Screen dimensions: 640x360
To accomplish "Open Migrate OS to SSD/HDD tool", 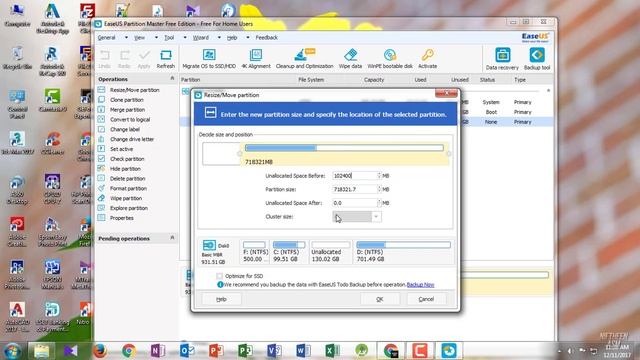I will click(x=209, y=59).
